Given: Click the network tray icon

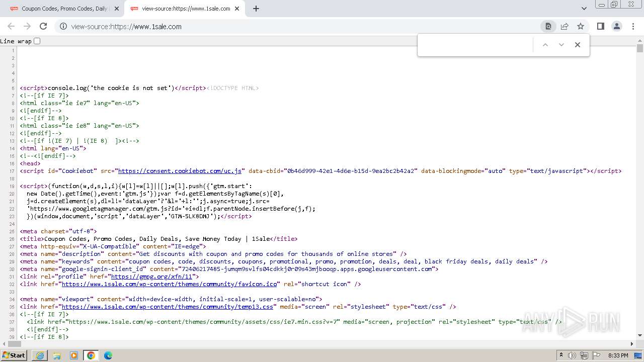Looking at the screenshot, I should coord(584,355).
